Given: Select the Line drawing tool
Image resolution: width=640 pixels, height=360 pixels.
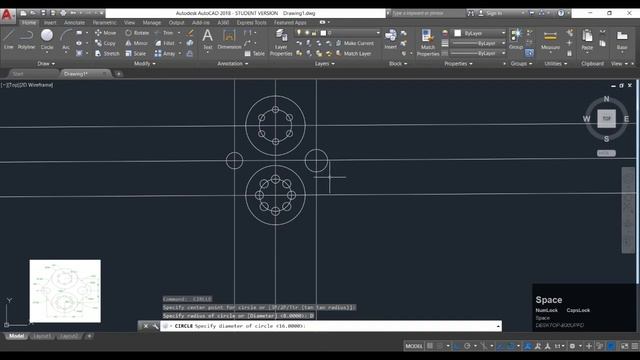Looking at the screenshot, I should click(x=9, y=40).
